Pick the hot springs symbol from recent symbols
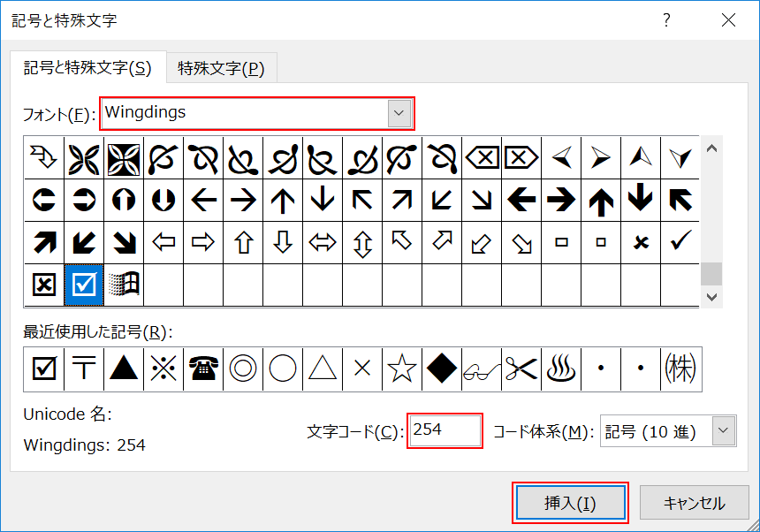Screen dimensions: 760x532 coord(561,369)
